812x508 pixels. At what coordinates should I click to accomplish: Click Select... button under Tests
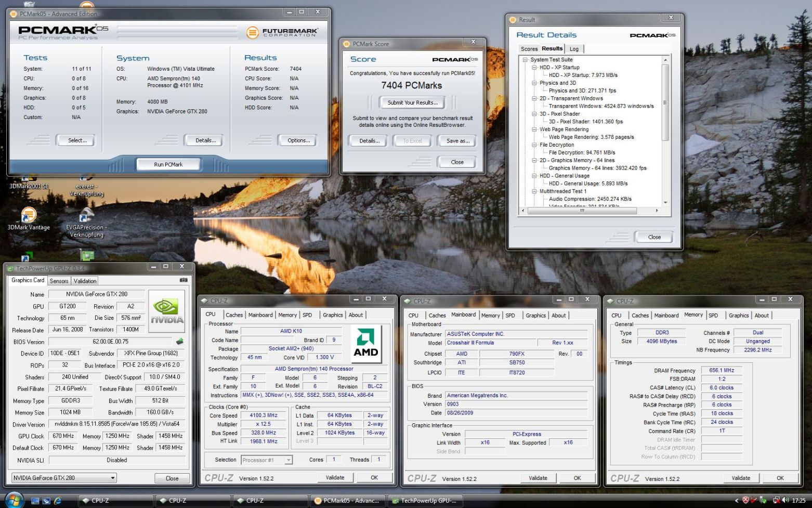[x=77, y=140]
